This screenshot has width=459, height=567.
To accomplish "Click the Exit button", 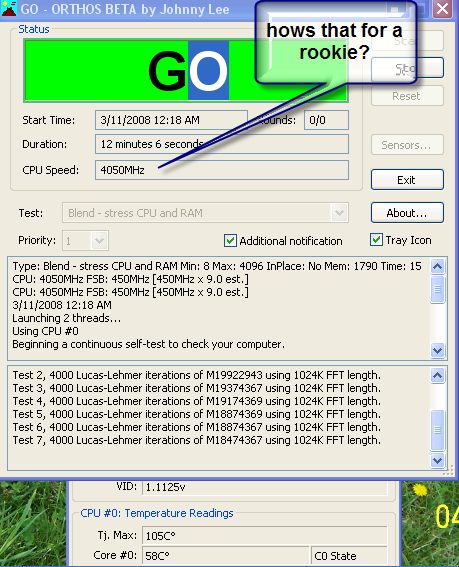I will point(407,180).
